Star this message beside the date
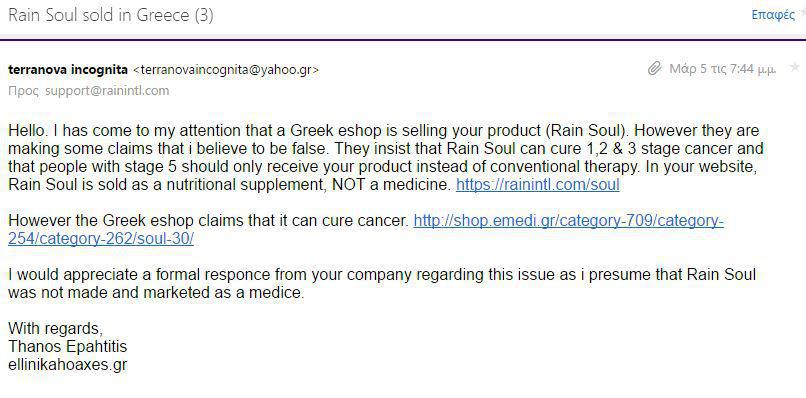 click(795, 67)
